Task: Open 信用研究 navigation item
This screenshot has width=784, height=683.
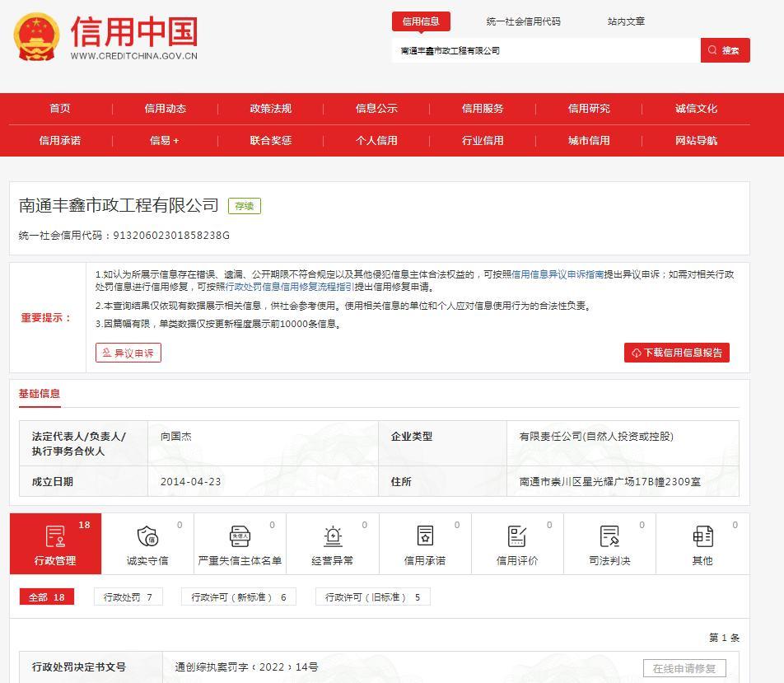Action: point(589,109)
